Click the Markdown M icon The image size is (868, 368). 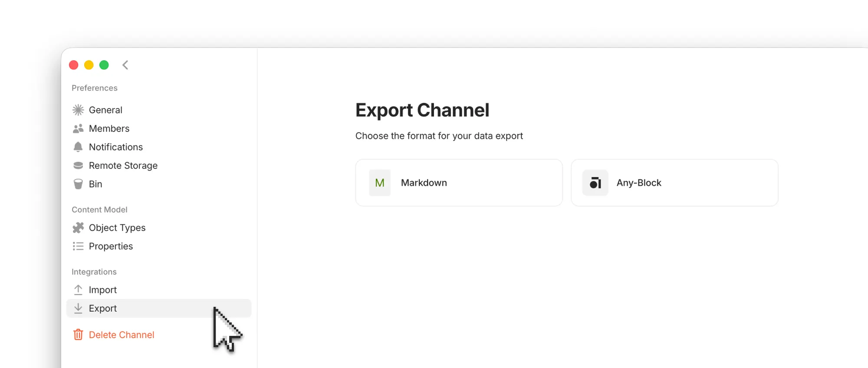[380, 183]
